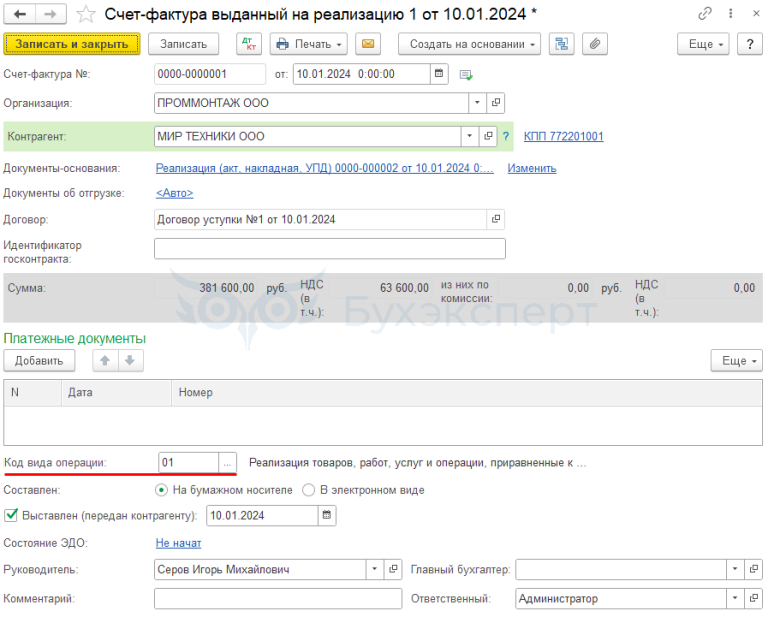This screenshot has width=768, height=617.
Task: Click 'Записать и закрыть' button
Action: point(72,44)
